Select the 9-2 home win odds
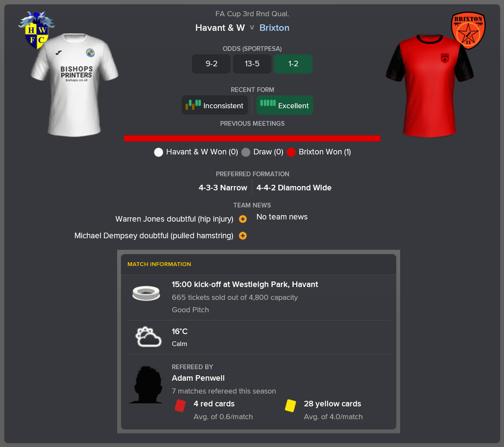The image size is (504, 447). (211, 64)
